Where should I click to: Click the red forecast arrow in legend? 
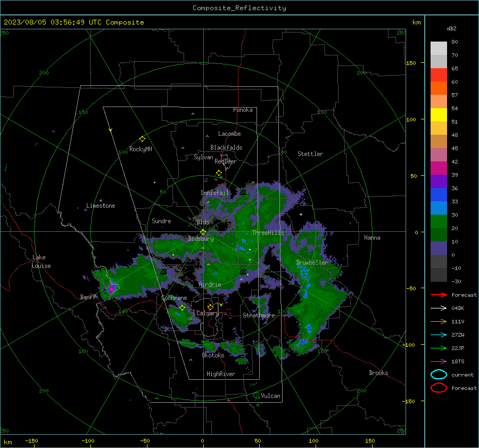tap(439, 295)
